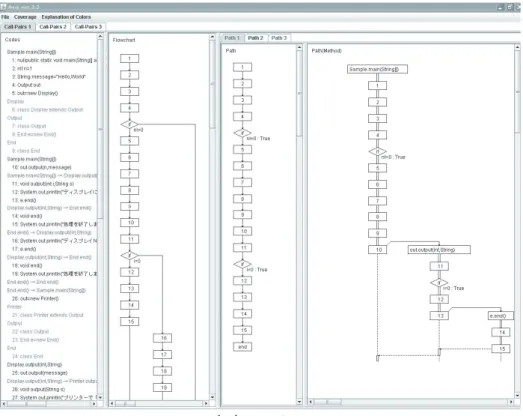Click the end node in Path panel
The image size is (523, 416).
click(242, 347)
